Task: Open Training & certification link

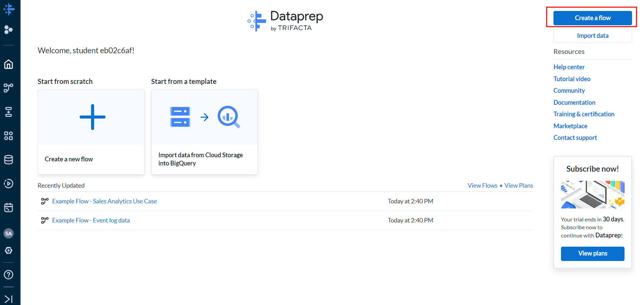Action: click(584, 114)
